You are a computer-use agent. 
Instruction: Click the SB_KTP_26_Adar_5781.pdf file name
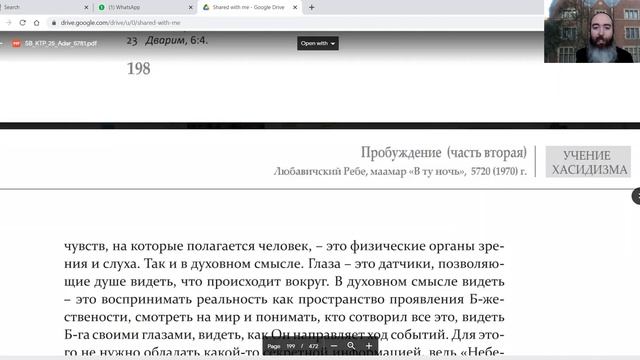coord(61,43)
